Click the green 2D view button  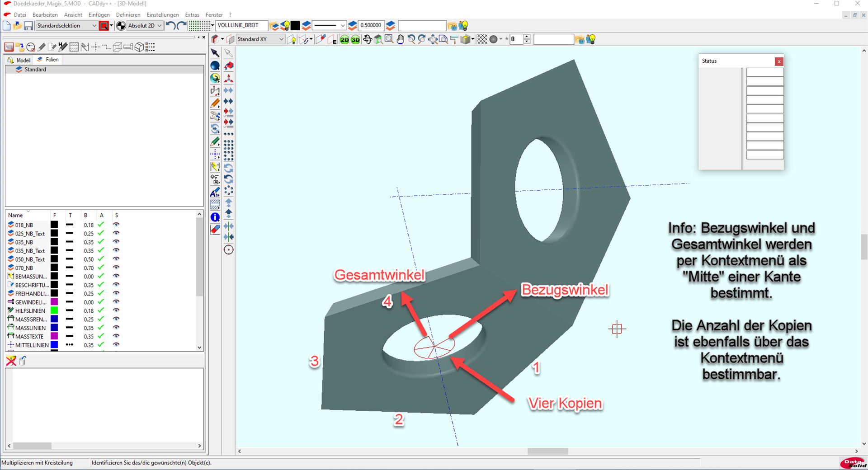[344, 40]
